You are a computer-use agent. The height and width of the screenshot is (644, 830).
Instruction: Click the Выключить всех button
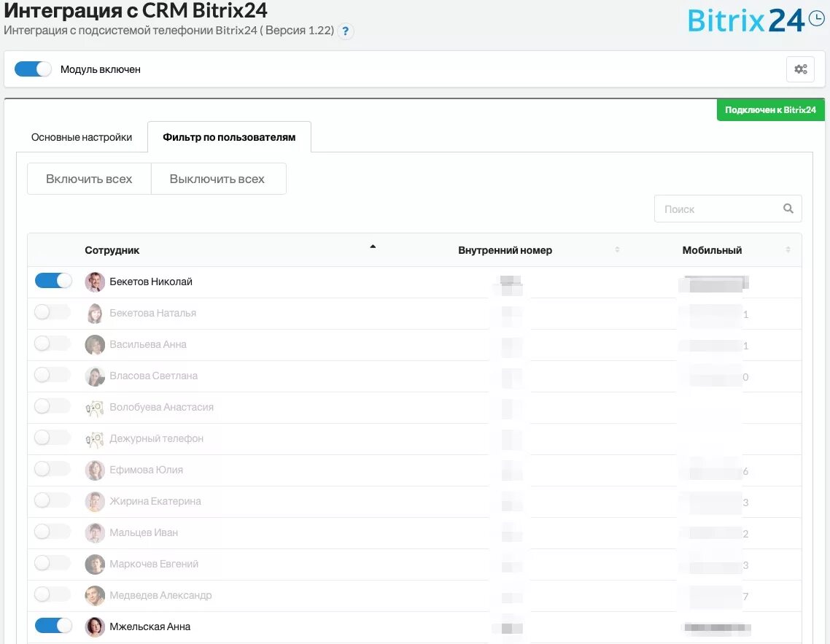pyautogui.click(x=217, y=179)
